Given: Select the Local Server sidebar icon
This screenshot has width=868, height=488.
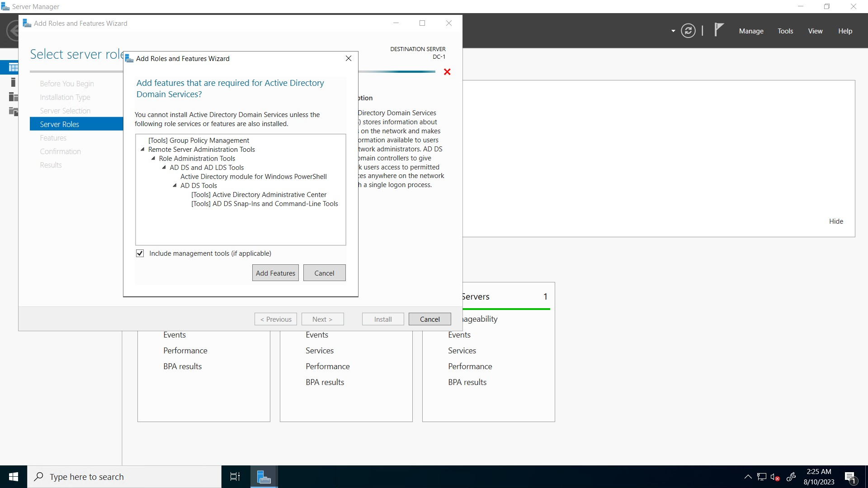Looking at the screenshot, I should pos(13,82).
